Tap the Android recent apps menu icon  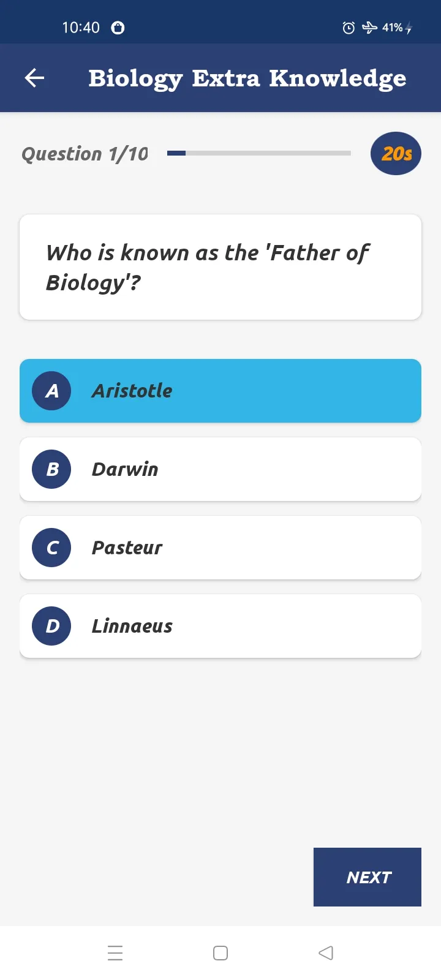click(x=115, y=953)
